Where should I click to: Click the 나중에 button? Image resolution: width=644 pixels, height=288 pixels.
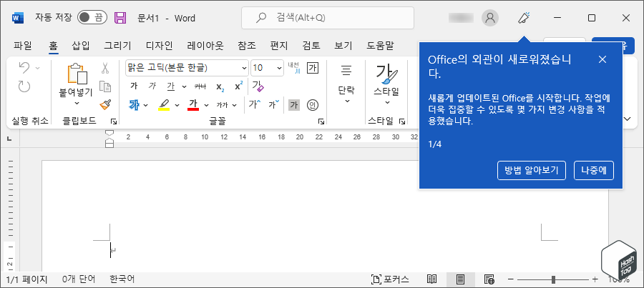594,171
